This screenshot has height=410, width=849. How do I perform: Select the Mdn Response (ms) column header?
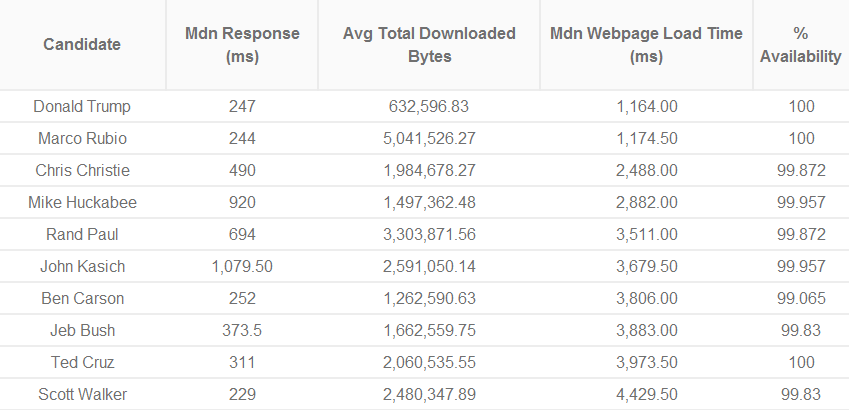pos(242,44)
